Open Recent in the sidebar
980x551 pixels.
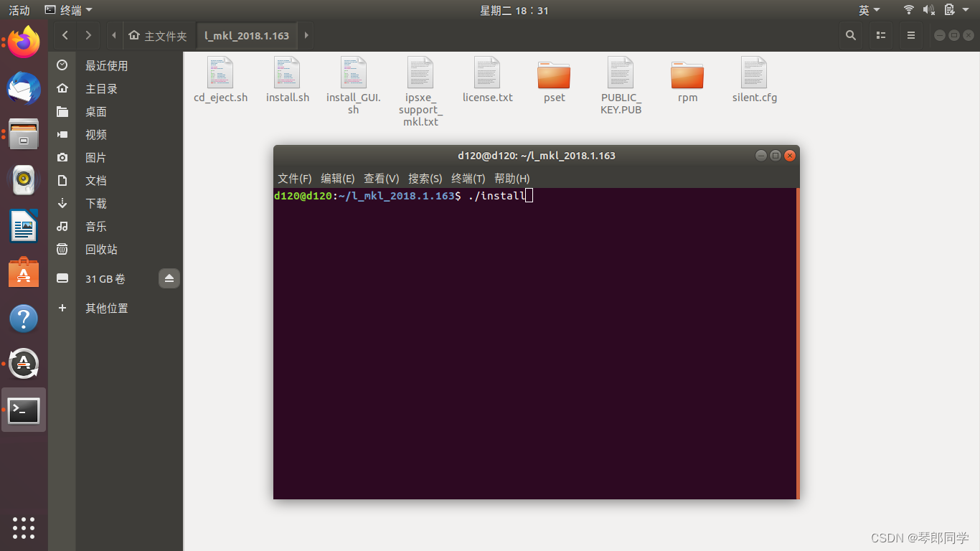115,65
